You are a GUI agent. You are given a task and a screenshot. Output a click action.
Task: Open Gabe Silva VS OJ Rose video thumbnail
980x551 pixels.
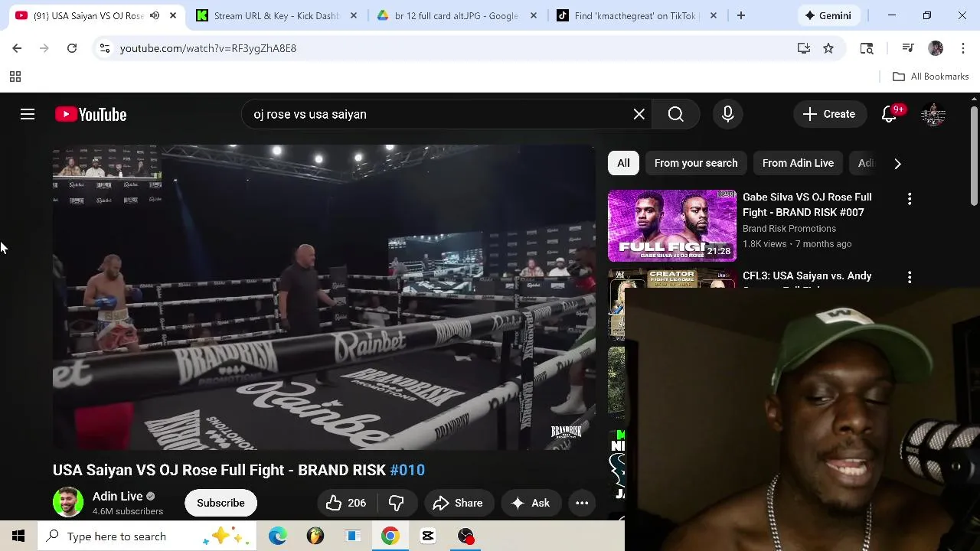pos(672,226)
